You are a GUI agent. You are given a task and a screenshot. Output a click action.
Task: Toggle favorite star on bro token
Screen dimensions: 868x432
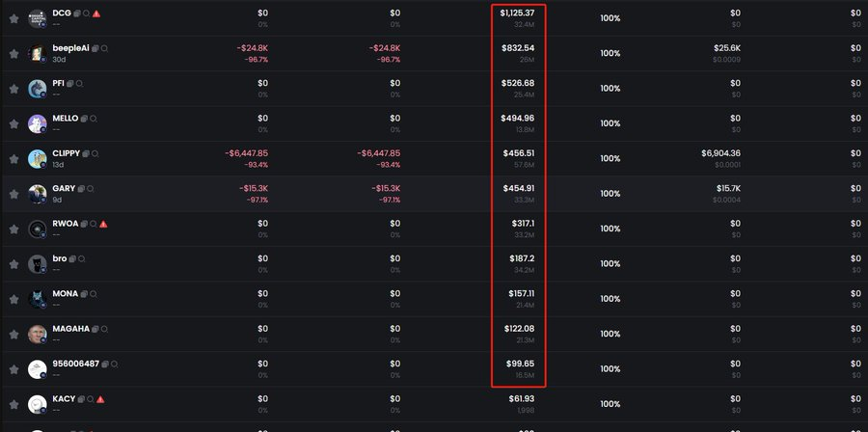(14, 264)
